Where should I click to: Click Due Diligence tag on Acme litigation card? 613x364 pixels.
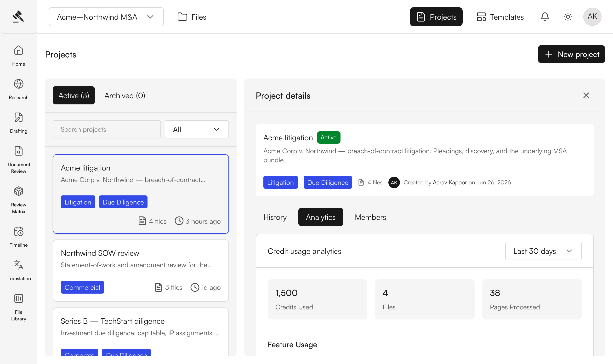coord(123,202)
